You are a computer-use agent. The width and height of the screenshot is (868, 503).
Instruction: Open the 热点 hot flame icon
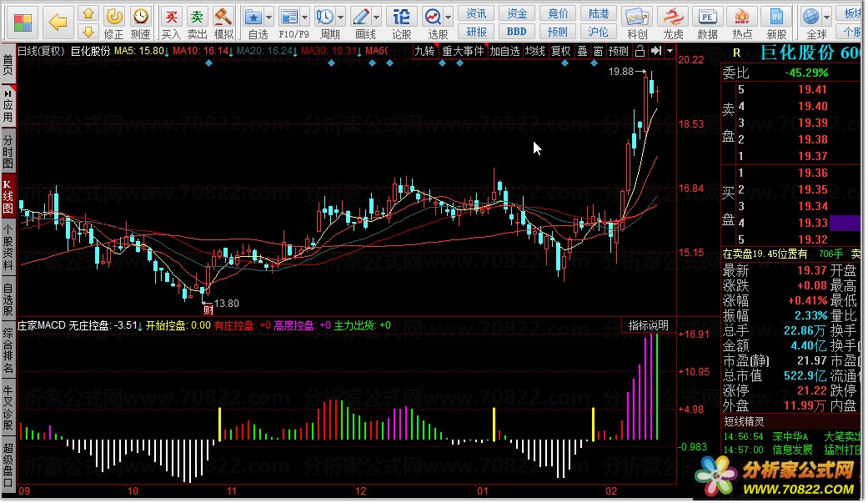point(742,18)
